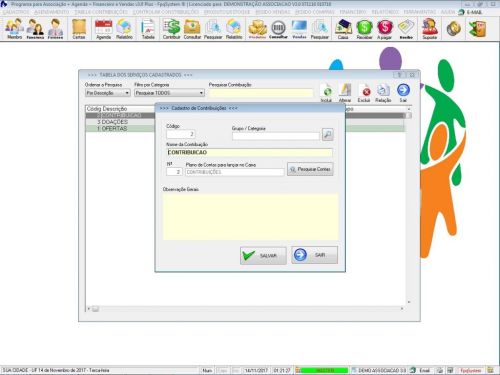Open the AGENDAMENTO menu

52,12
